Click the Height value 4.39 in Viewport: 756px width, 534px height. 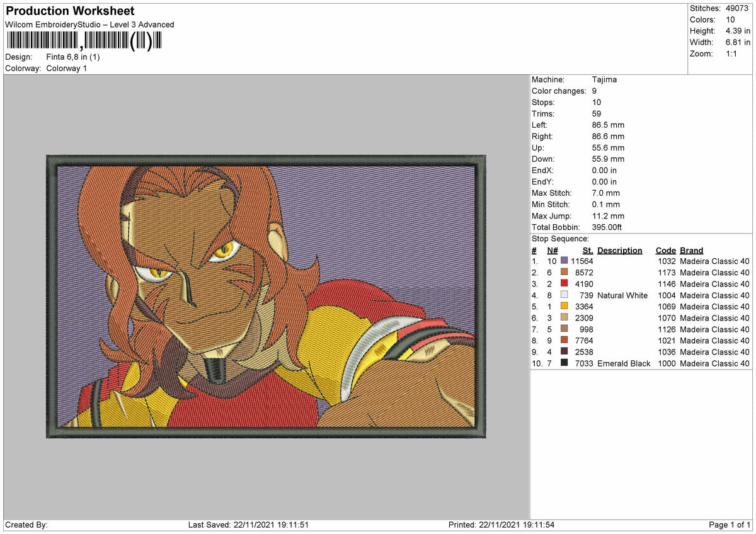(x=738, y=31)
